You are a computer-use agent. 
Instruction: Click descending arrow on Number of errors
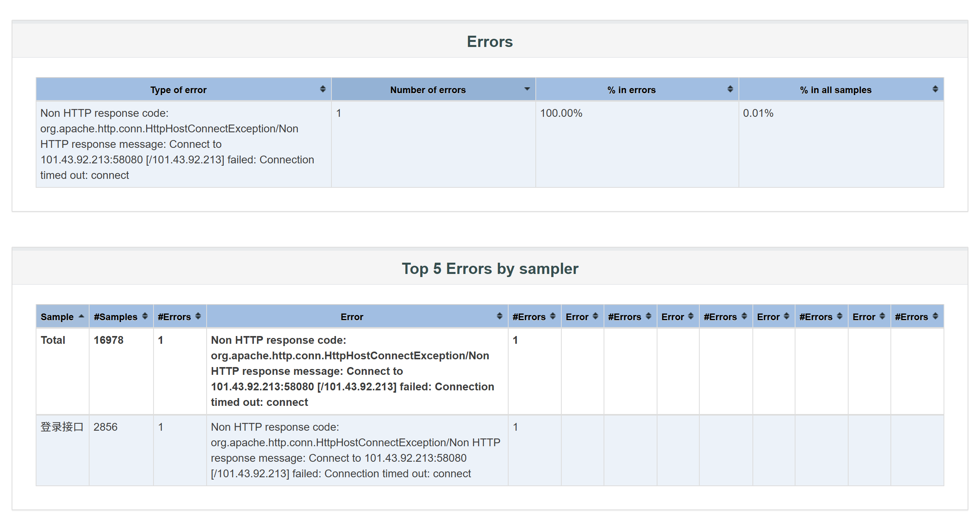coord(527,89)
